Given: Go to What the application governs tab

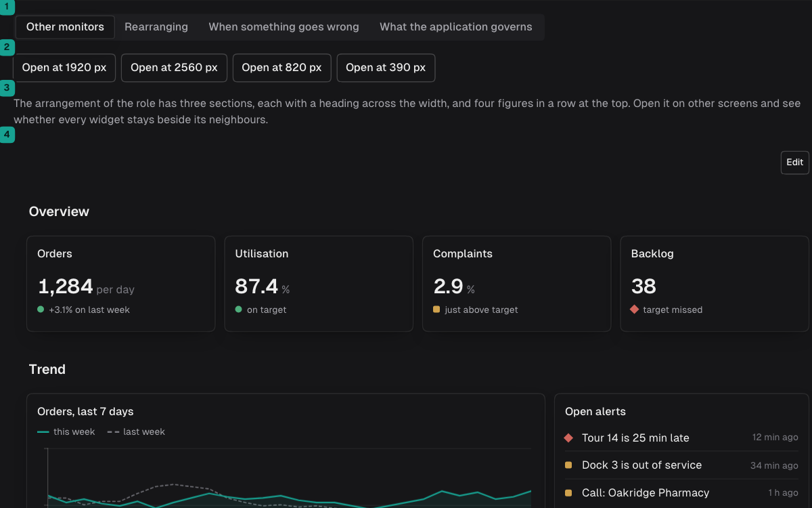Looking at the screenshot, I should pos(456,27).
